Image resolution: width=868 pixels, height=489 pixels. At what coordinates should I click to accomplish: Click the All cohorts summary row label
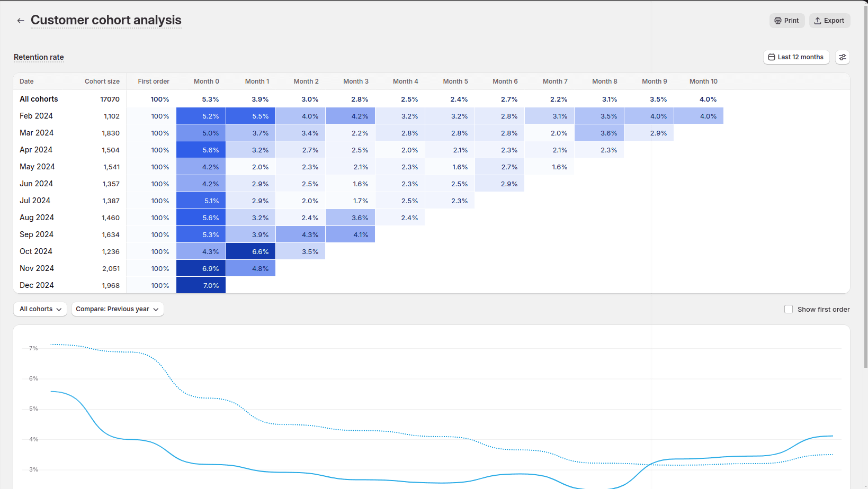click(39, 99)
